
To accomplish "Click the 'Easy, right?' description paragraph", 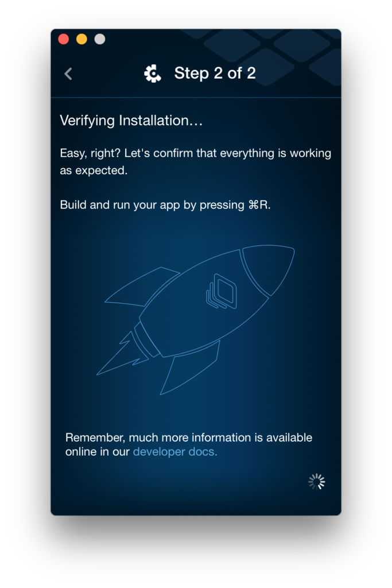I will click(195, 161).
